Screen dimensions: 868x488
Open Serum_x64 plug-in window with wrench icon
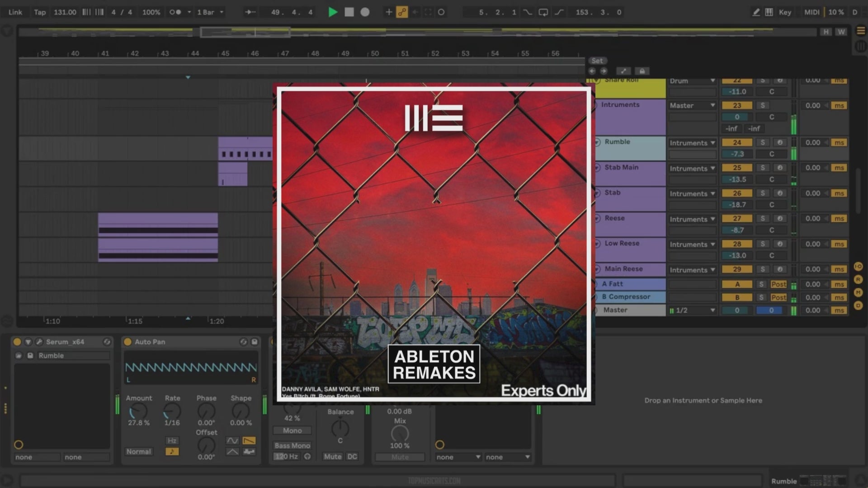[39, 342]
